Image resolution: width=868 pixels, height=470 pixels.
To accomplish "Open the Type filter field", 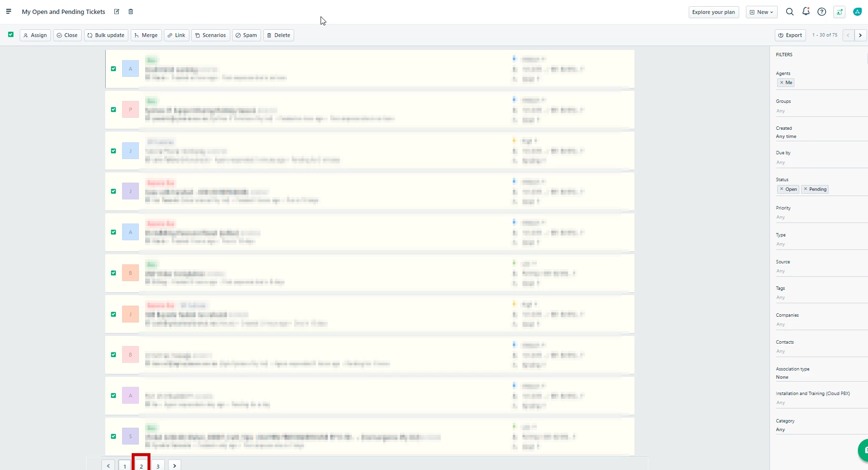I will [821, 244].
